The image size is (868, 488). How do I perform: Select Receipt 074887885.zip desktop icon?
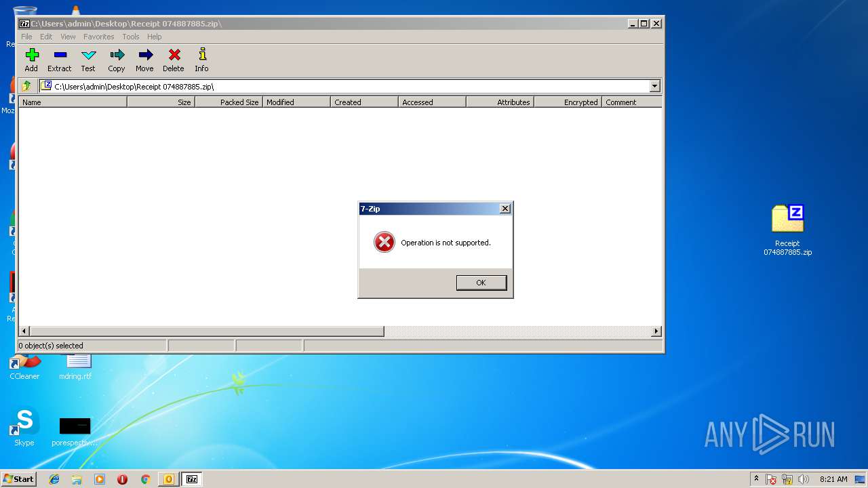[x=787, y=230]
